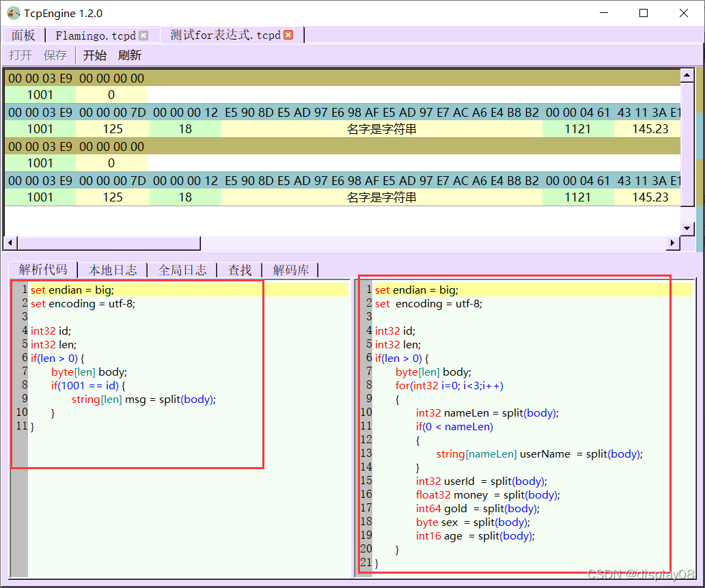Viewport: 705px width, 588px height.
Task: Click the 打开 toolbar button
Action: (x=20, y=55)
